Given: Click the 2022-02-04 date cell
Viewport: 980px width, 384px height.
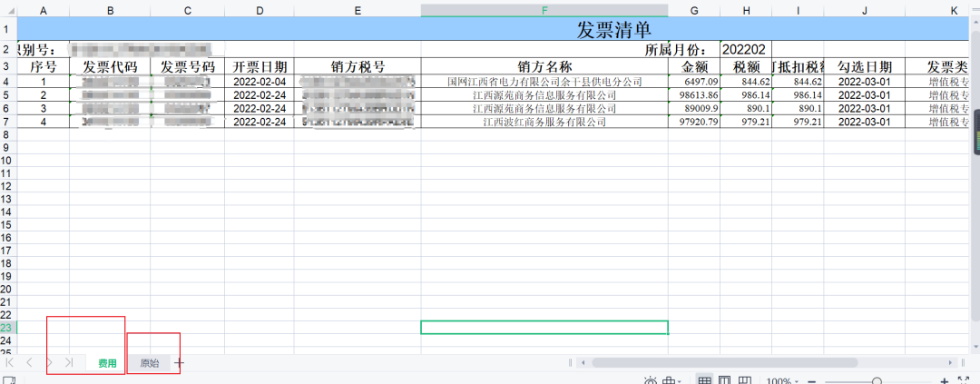Looking at the screenshot, I should coord(260,82).
